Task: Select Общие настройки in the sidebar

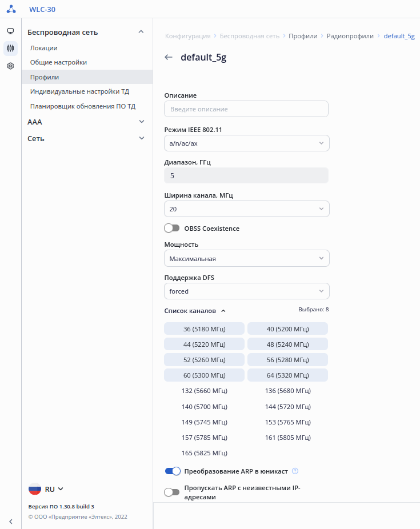Action: [58, 62]
